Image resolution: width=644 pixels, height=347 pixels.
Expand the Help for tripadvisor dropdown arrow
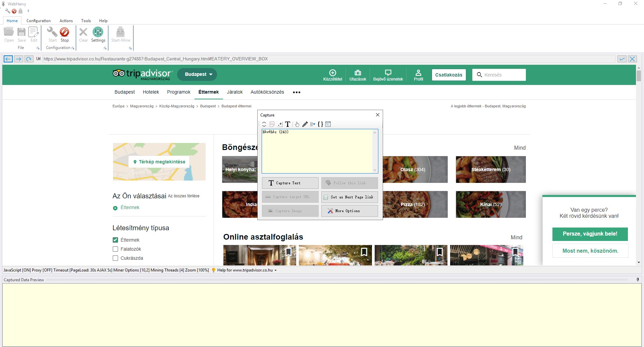276,270
